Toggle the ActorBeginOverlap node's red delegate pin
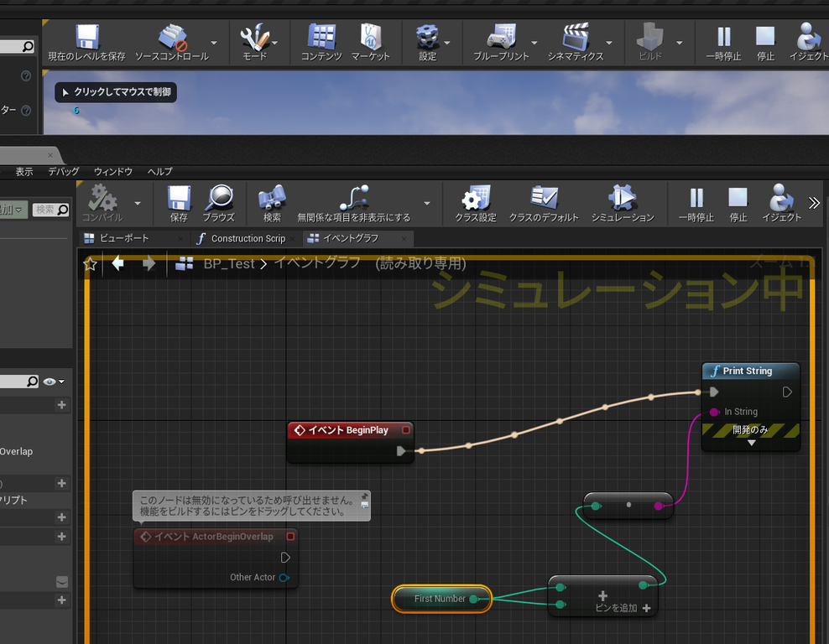The width and height of the screenshot is (829, 644). click(x=290, y=536)
